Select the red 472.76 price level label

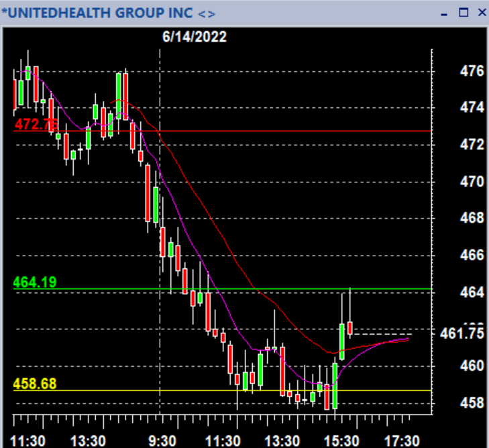[36, 124]
